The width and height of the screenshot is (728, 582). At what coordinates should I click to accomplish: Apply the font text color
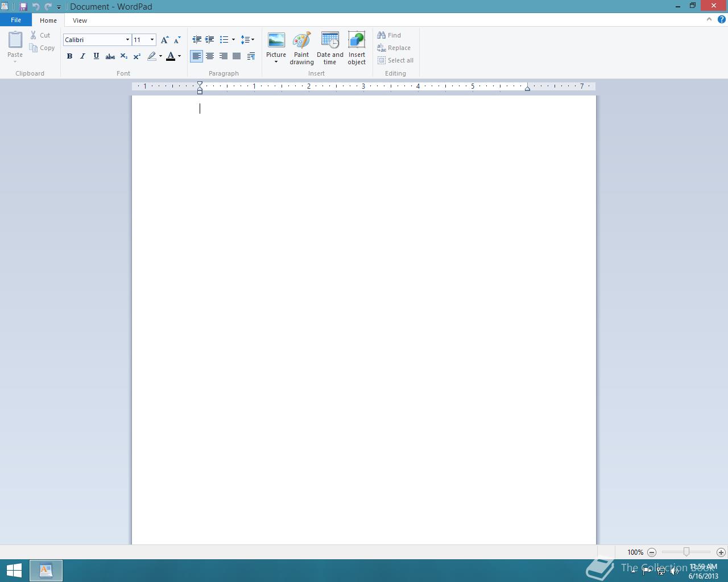pos(171,56)
